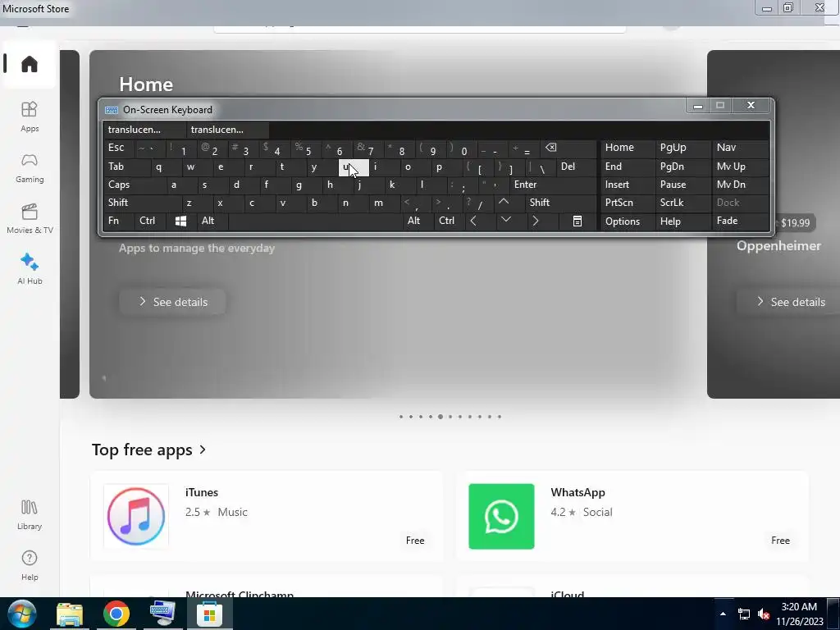Open the iTunes app icon

coord(136,516)
